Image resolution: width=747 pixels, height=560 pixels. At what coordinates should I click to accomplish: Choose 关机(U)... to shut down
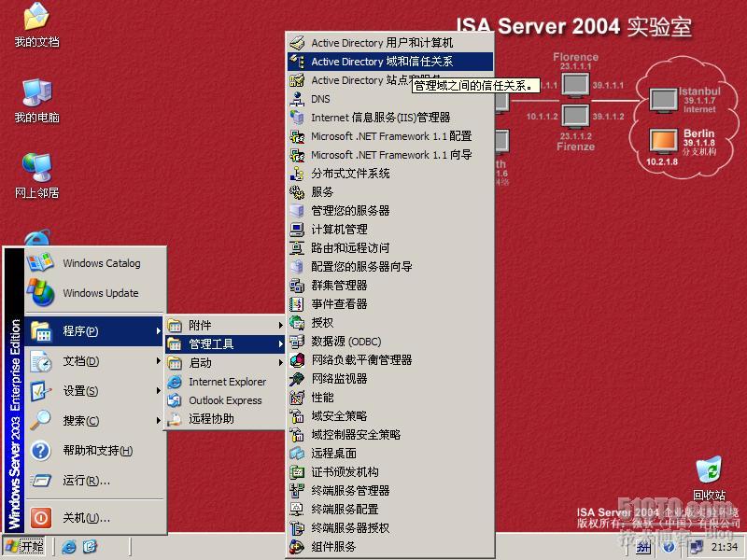coord(94,518)
